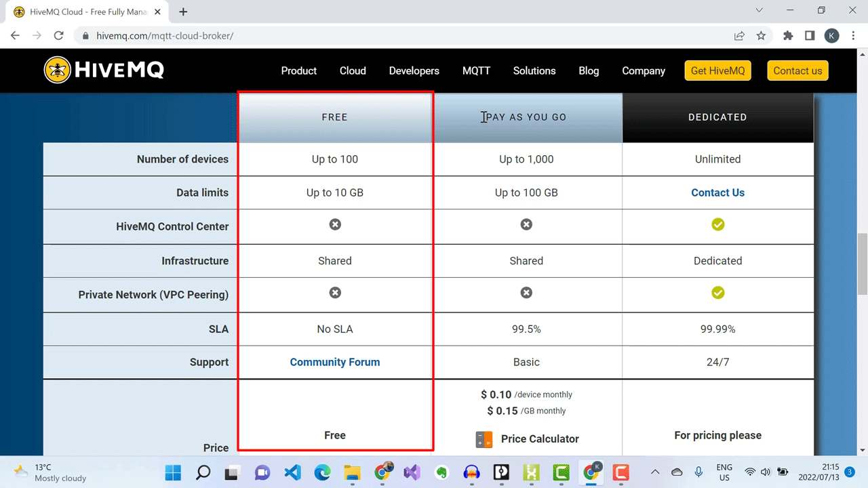
Task: Open the Chat app on the taskbar
Action: (262, 472)
